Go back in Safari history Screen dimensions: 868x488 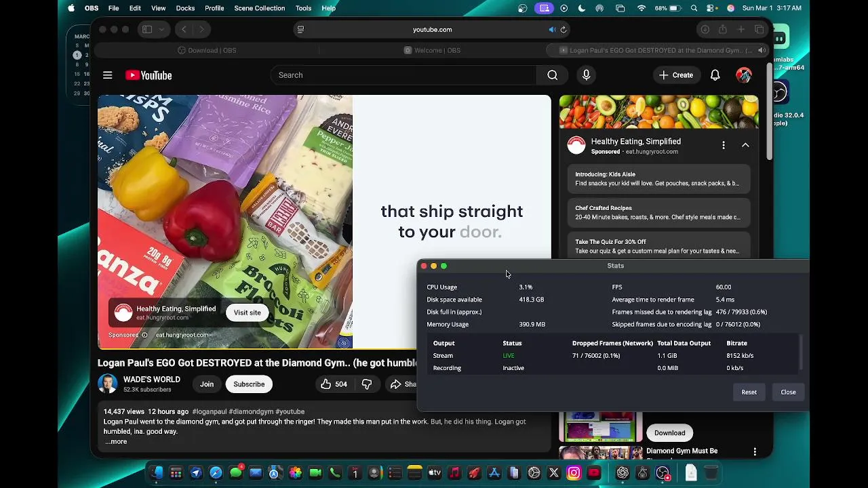184,30
